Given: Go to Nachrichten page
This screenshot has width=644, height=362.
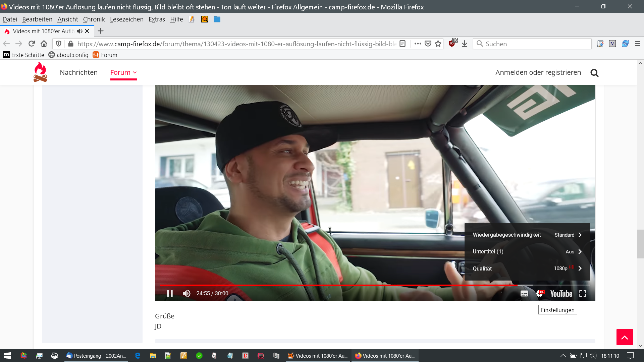Looking at the screenshot, I should pyautogui.click(x=79, y=72).
